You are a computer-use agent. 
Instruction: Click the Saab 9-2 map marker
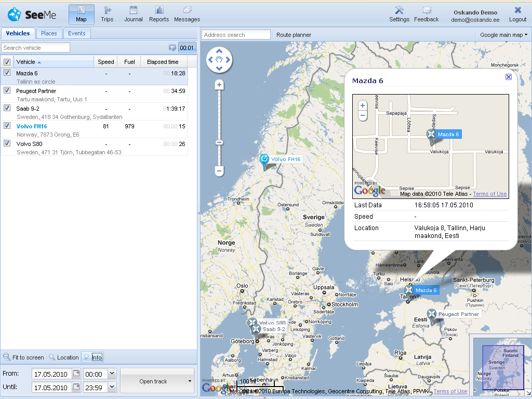256,331
